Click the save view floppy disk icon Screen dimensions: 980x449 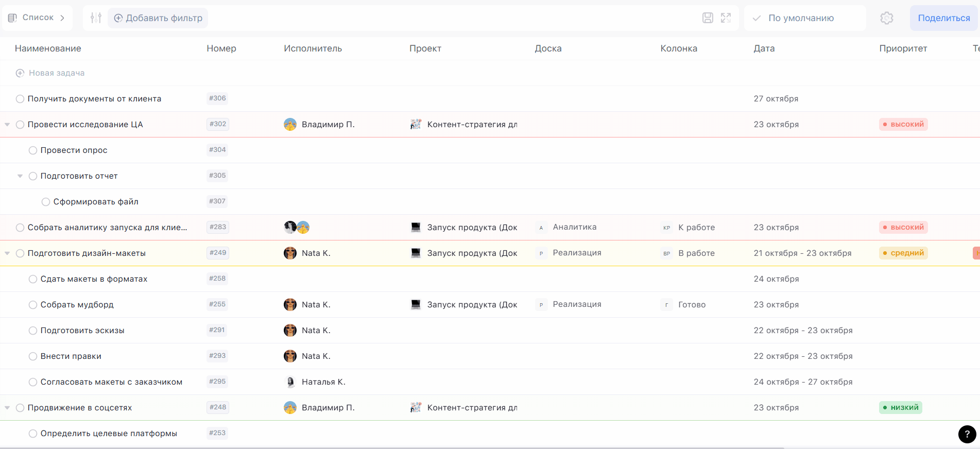[708, 18]
